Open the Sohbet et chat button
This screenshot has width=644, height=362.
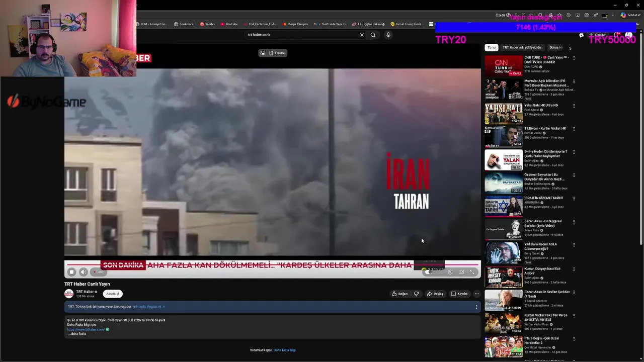click(x=630, y=15)
